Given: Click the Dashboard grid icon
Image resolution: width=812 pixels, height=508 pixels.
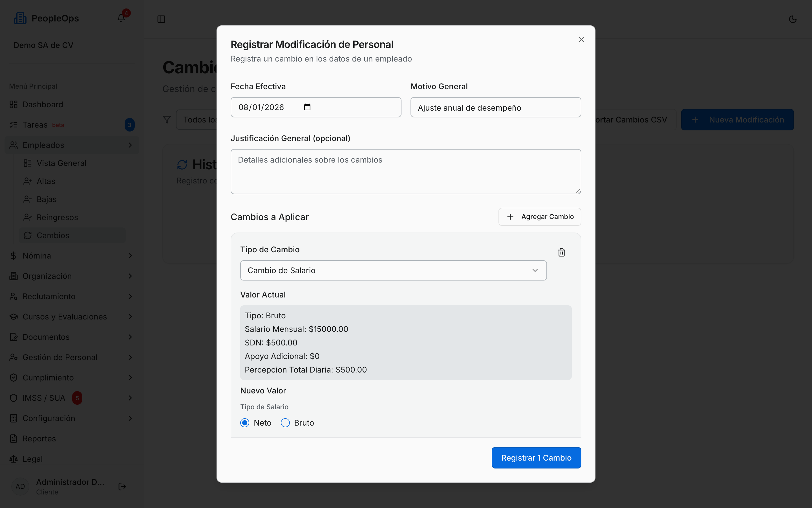Looking at the screenshot, I should [14, 104].
